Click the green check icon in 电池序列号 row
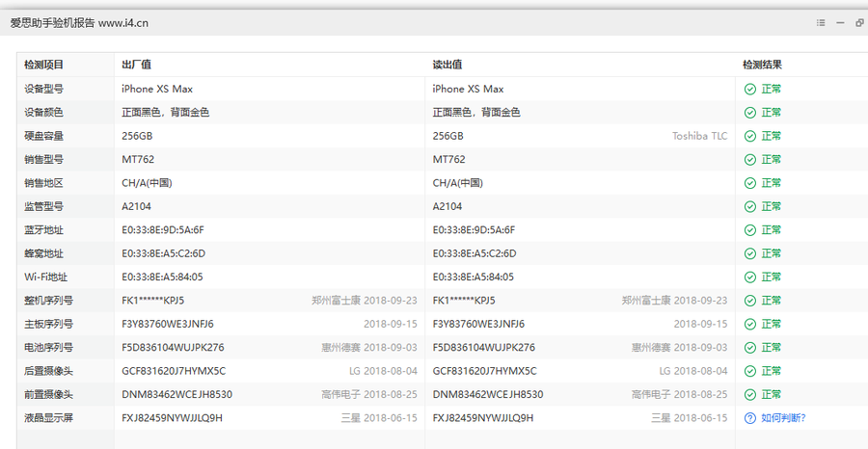The image size is (868, 449). (750, 348)
